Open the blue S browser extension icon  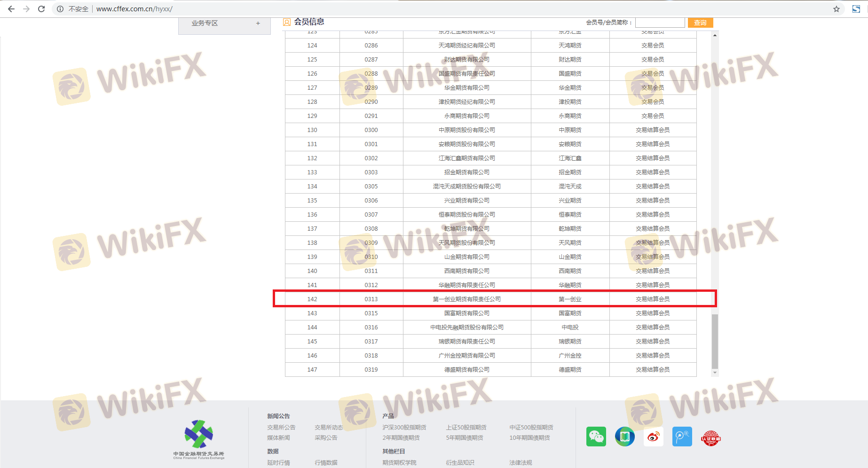pyautogui.click(x=856, y=9)
